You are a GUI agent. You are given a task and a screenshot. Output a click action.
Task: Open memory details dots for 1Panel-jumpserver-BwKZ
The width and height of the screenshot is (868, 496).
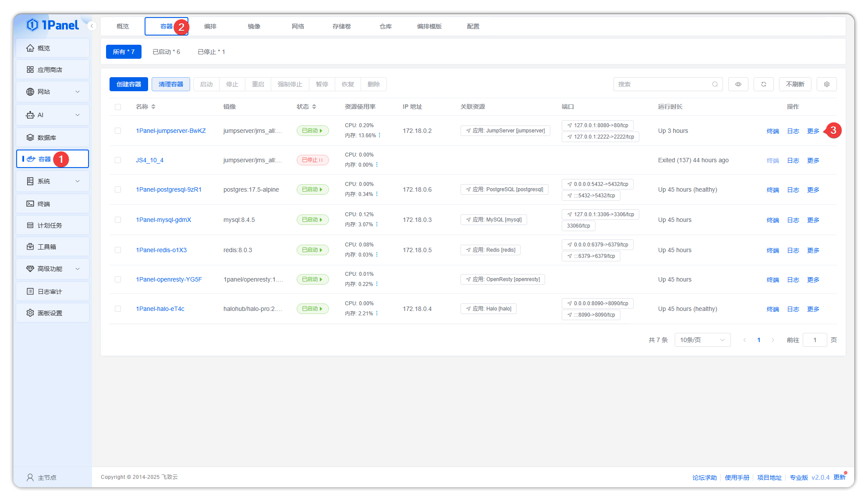tap(379, 135)
